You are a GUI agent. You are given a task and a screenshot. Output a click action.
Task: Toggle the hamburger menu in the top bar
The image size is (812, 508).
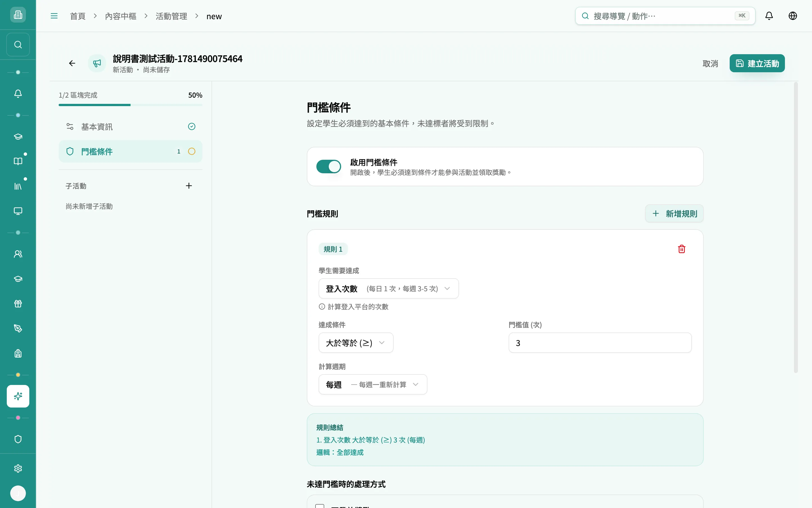click(x=54, y=16)
